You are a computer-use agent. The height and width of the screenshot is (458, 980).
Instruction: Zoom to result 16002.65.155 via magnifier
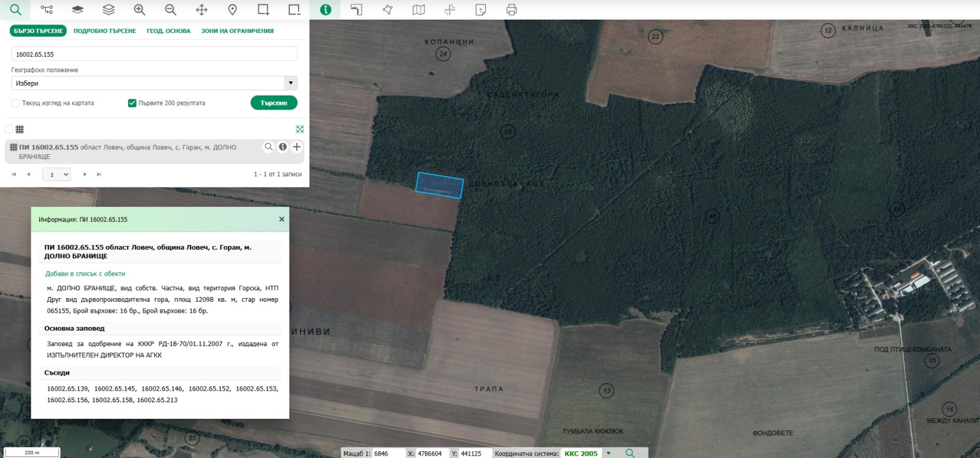tap(268, 147)
